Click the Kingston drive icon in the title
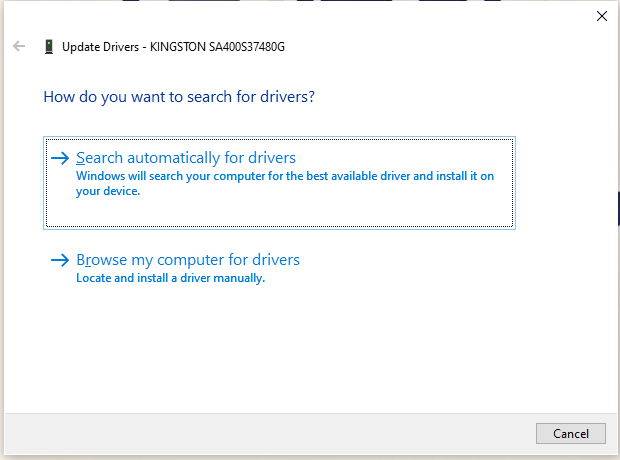This screenshot has height=460, width=620. (49, 47)
